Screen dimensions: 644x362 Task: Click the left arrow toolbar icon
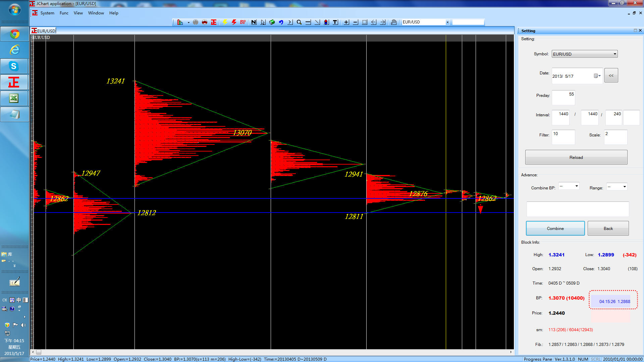[x=374, y=22]
